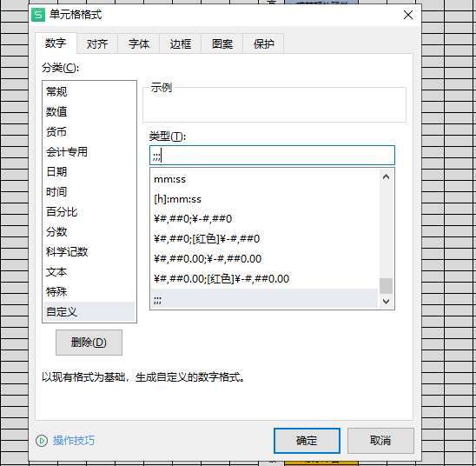Select the 自定义 category
The width and height of the screenshot is (476, 466).
click(x=89, y=311)
